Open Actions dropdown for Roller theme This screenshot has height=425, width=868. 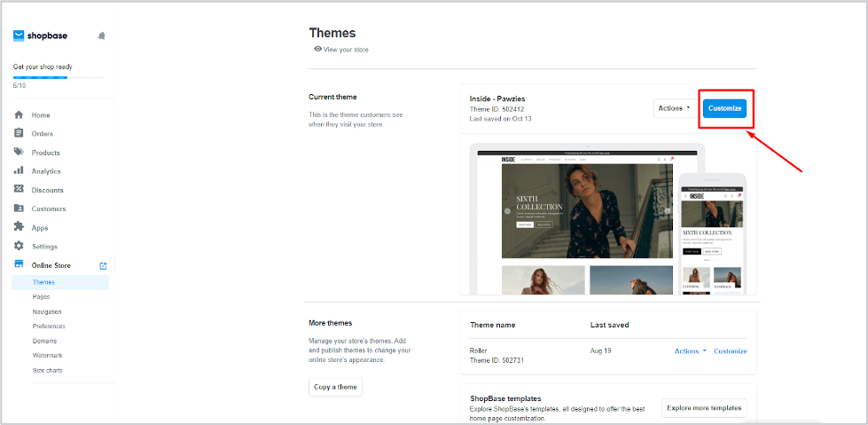691,350
